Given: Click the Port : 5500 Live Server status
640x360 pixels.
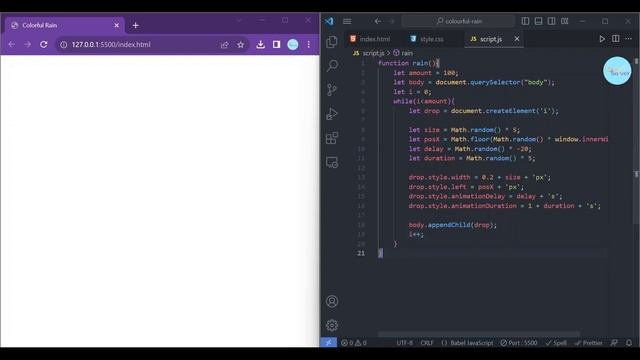Looking at the screenshot, I should (x=519, y=343).
